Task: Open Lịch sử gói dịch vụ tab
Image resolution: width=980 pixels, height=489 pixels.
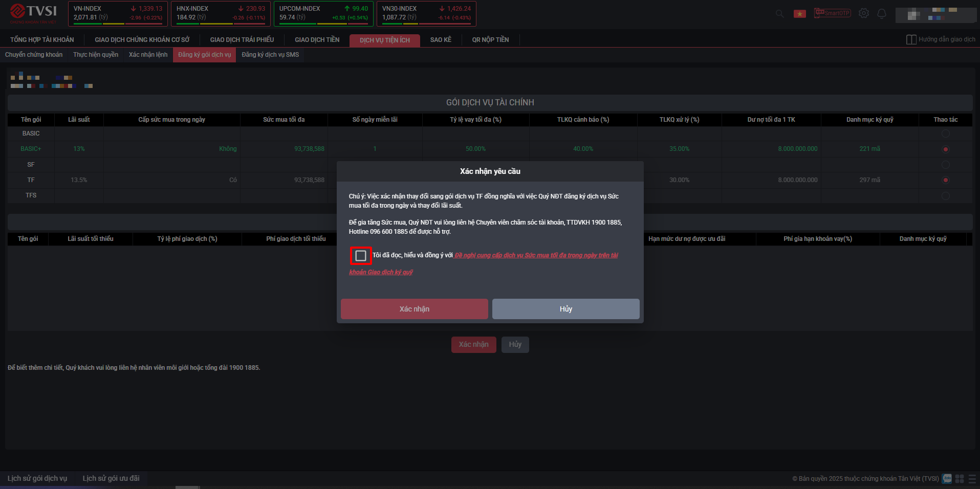Action: (37, 478)
